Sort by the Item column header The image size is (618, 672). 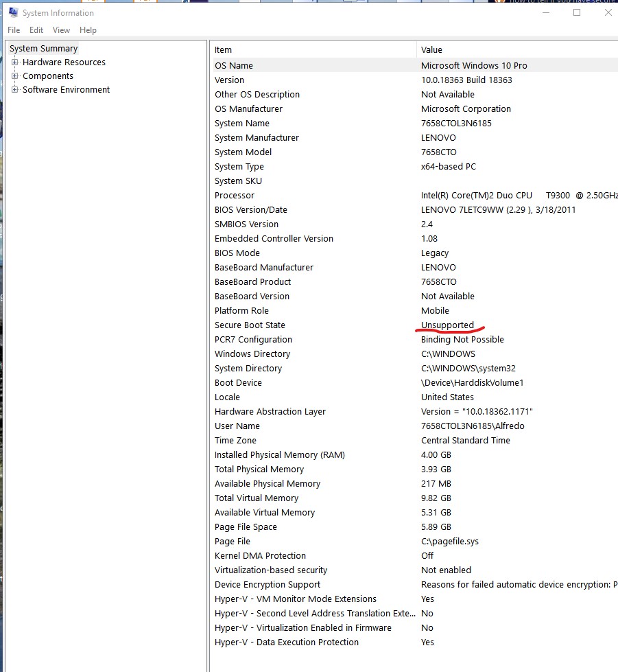click(x=312, y=49)
